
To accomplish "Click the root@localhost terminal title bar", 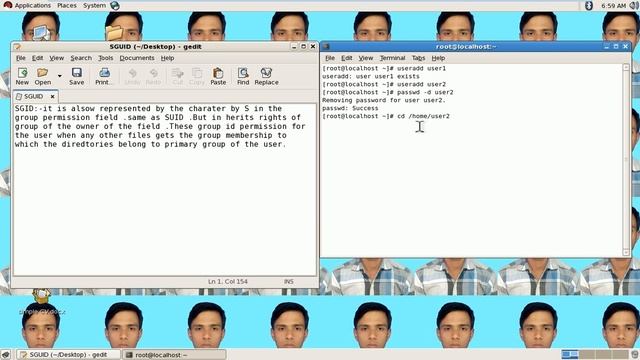I will click(x=466, y=47).
